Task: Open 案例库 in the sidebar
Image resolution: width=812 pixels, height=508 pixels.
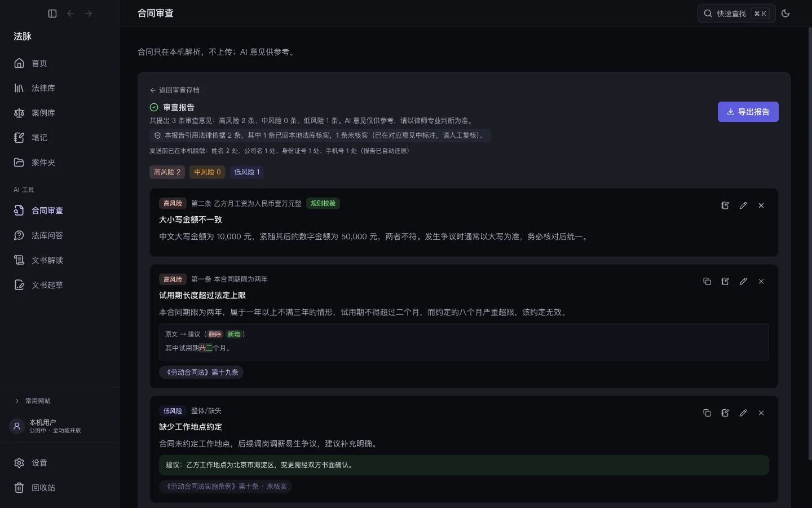Action: [x=59, y=113]
